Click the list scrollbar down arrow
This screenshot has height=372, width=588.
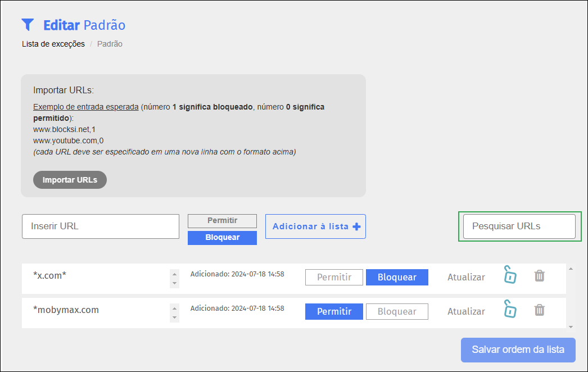coord(571,326)
